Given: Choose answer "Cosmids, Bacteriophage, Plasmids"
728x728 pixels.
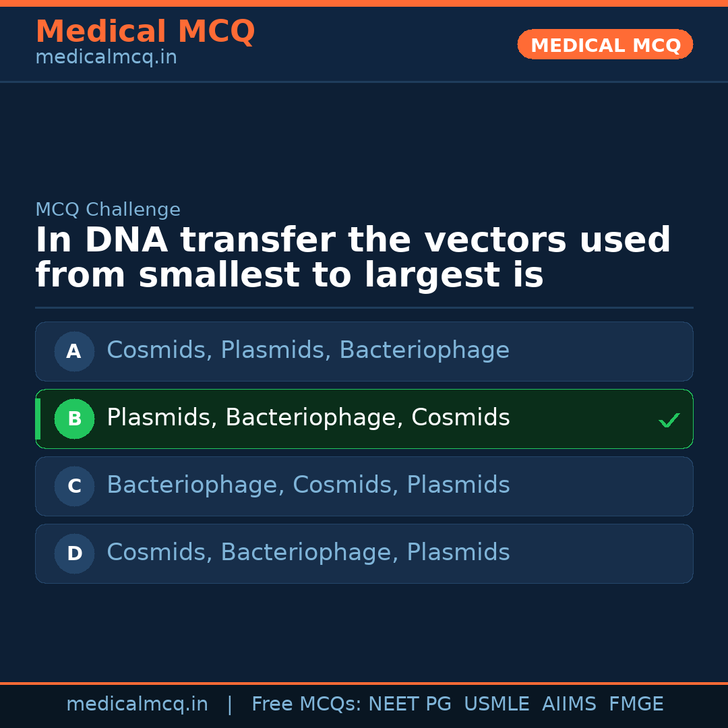Looking at the screenshot, I should tap(307, 553).
